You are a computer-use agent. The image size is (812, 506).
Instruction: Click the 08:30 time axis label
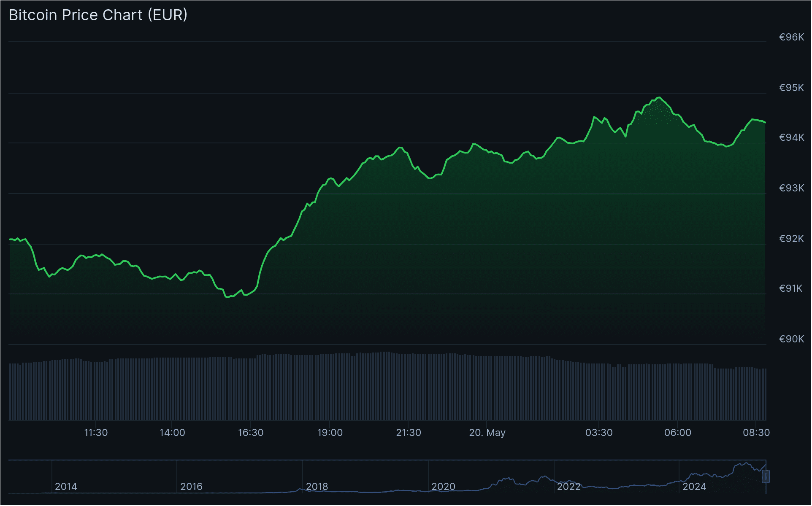pos(757,433)
